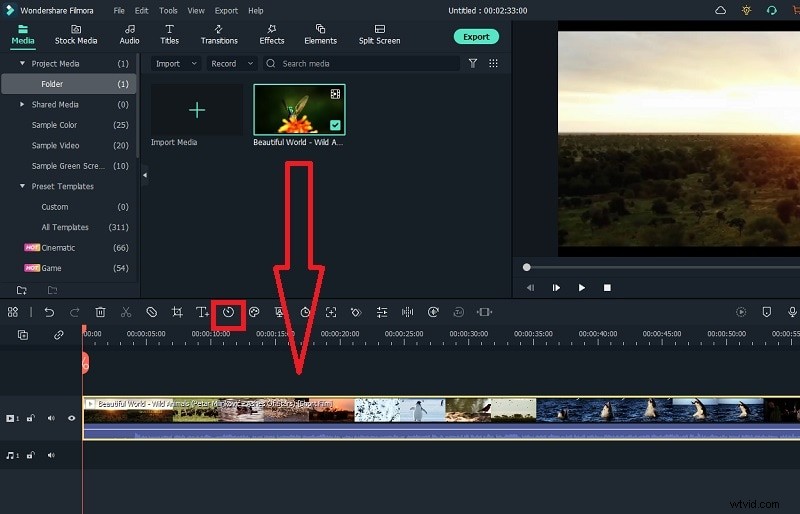
Task: Click the trash delete icon
Action: (x=101, y=312)
